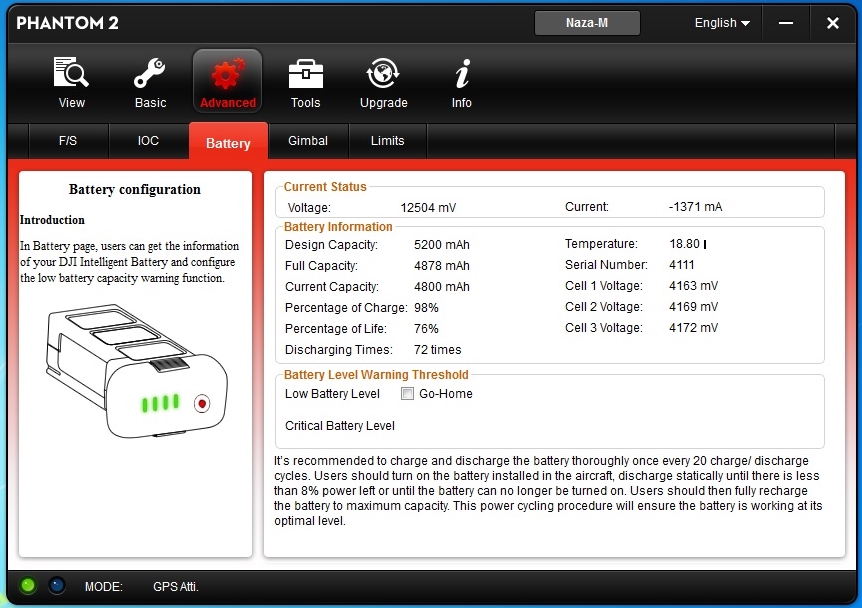The width and height of the screenshot is (862, 608).
Task: Expand the English language dropdown
Action: (722, 23)
